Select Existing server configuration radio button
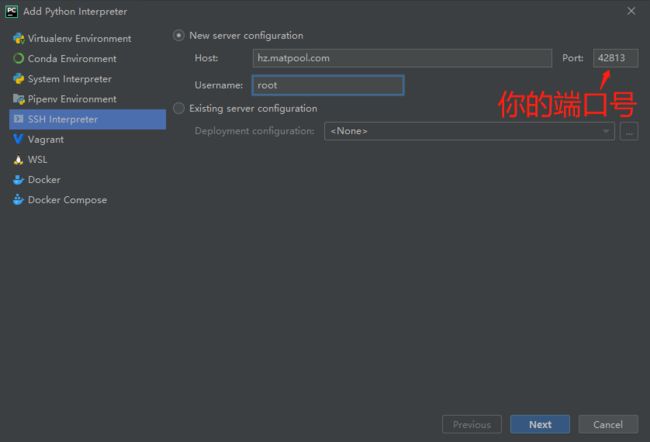The image size is (650, 442). 179,108
